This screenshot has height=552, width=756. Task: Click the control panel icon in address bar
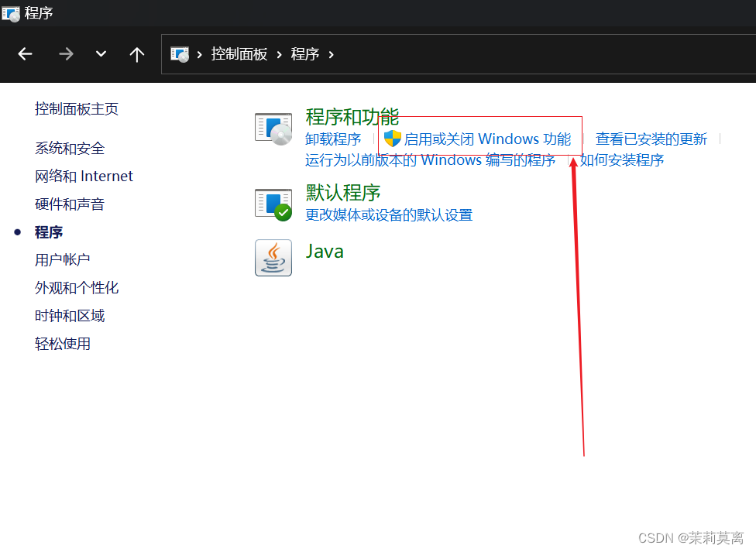coord(180,54)
